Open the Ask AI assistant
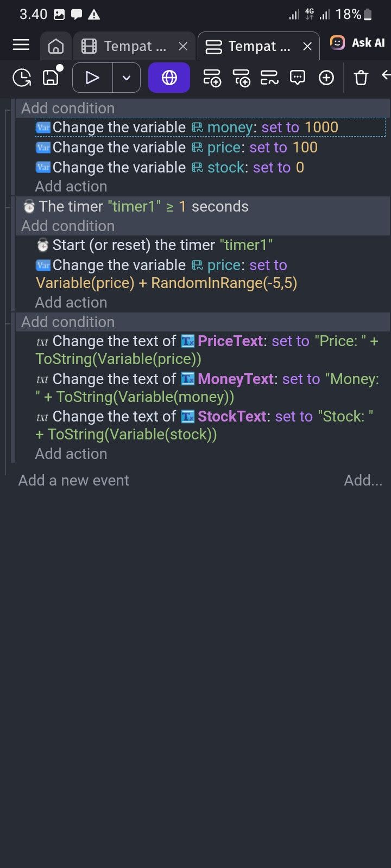 point(358,43)
